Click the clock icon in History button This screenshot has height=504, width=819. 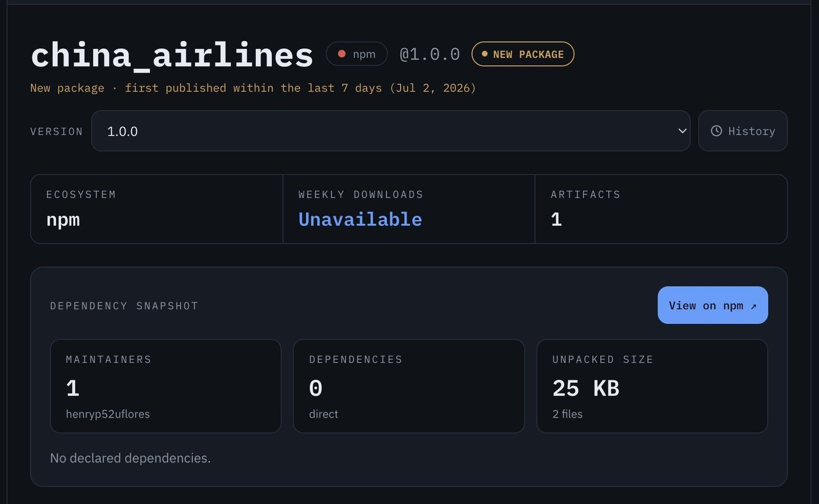click(x=717, y=131)
